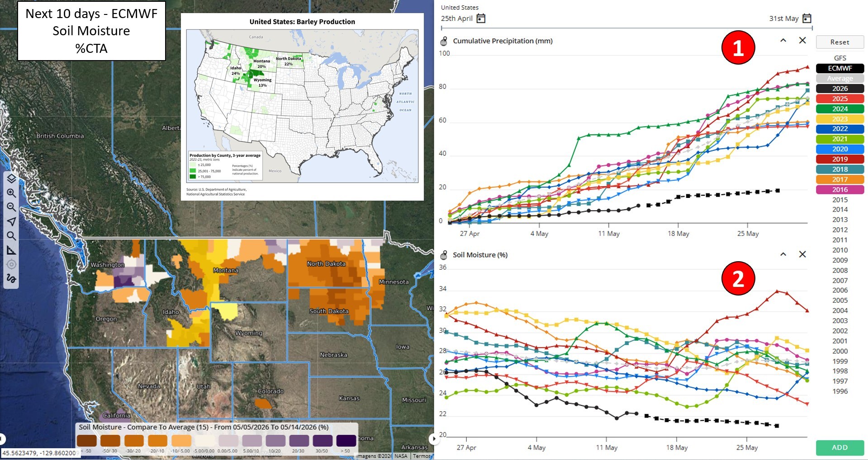The height and width of the screenshot is (460, 868).
Task: Toggle the GFS model series
Action: click(840, 58)
